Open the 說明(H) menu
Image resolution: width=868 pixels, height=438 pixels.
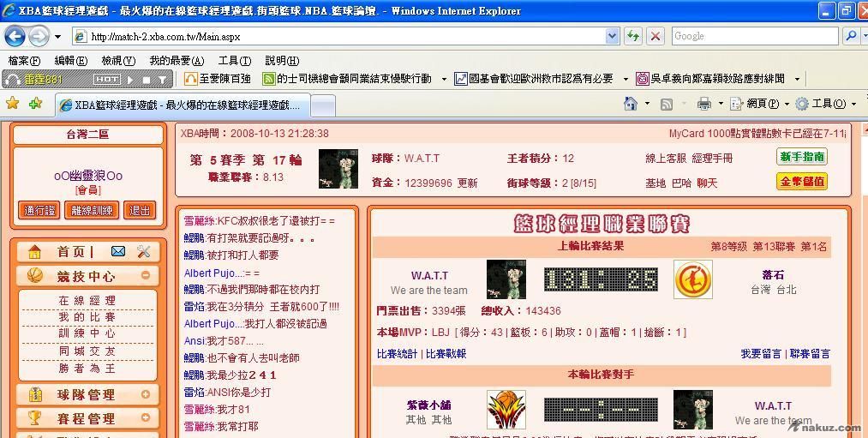[x=282, y=60]
